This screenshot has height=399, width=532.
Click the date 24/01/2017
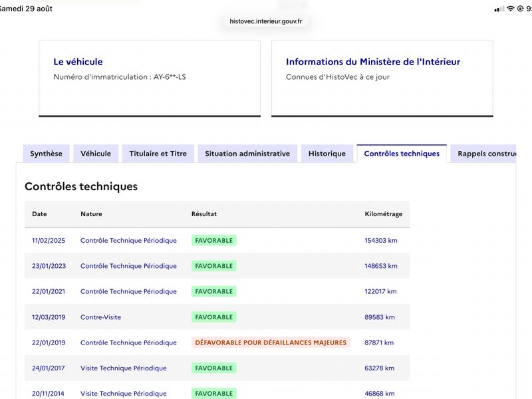pyautogui.click(x=48, y=368)
